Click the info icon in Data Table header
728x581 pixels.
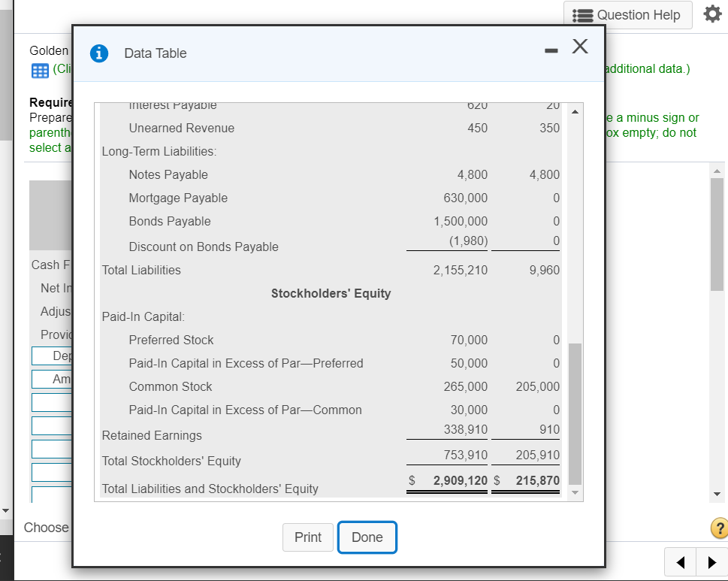coord(98,53)
